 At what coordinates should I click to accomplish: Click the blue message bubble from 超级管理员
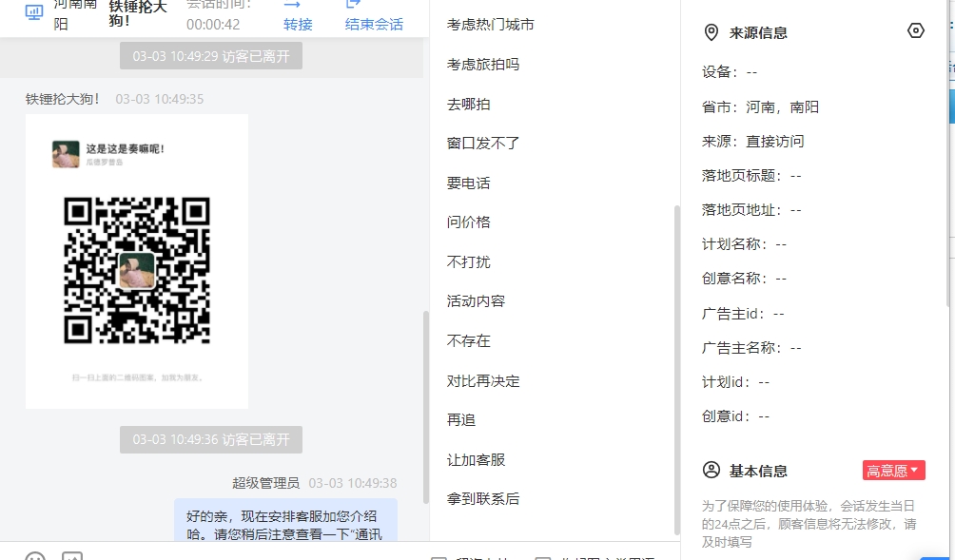coord(285,520)
